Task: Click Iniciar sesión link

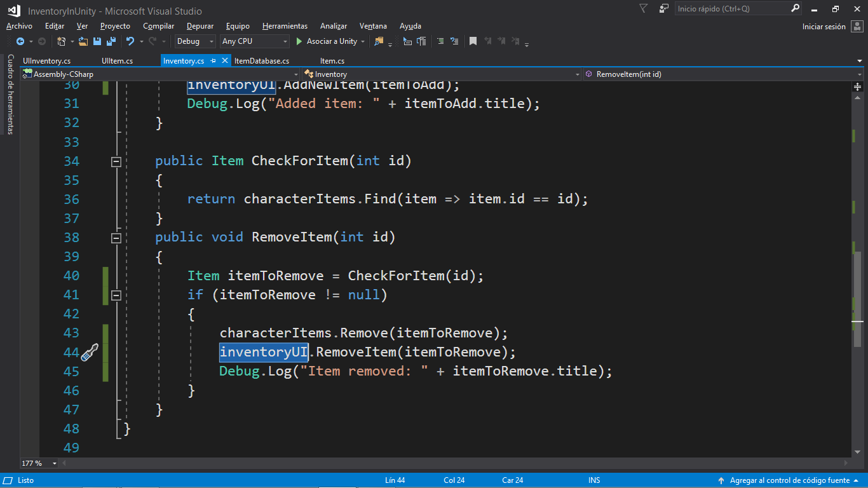Action: coord(825,27)
